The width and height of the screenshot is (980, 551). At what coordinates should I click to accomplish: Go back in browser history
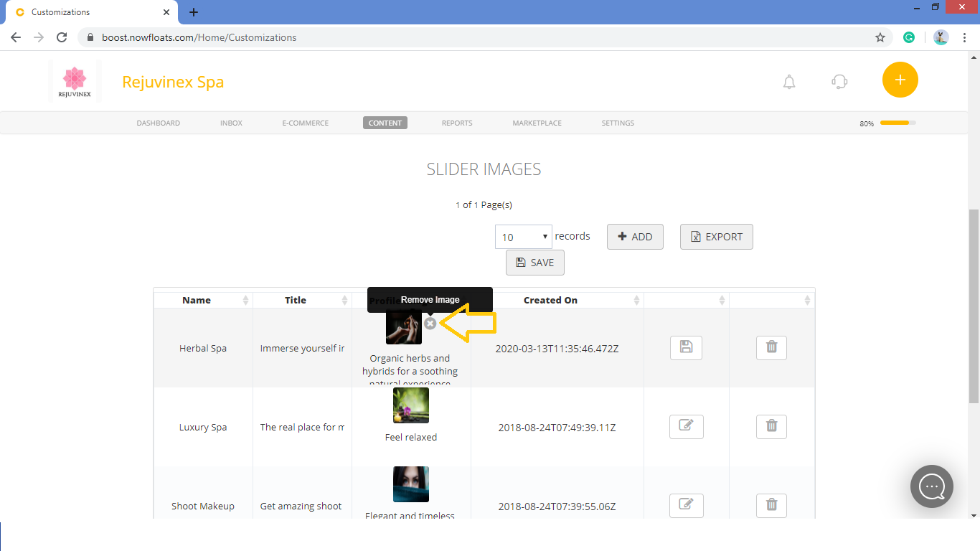coord(16,37)
